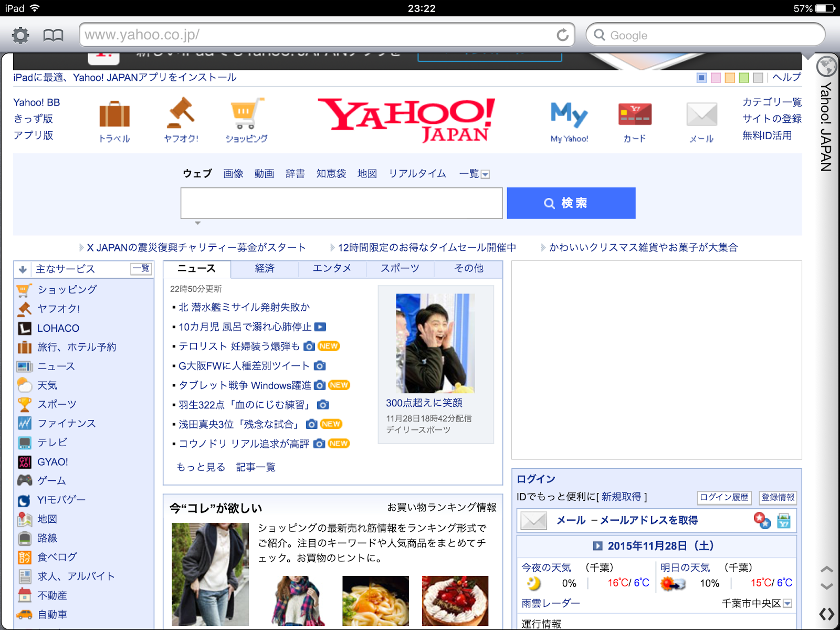Image resolution: width=840 pixels, height=630 pixels.
Task: Open the ヘルプ link
Action: [x=787, y=77]
